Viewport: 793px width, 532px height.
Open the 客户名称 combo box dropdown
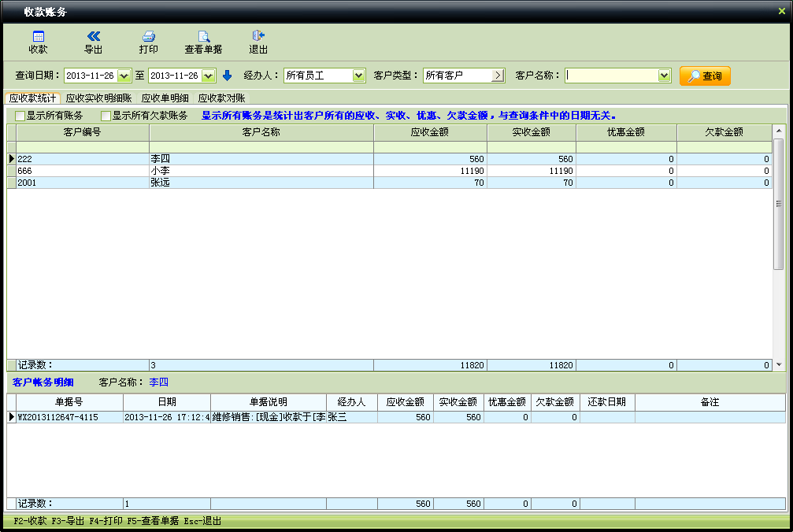pyautogui.click(x=664, y=76)
